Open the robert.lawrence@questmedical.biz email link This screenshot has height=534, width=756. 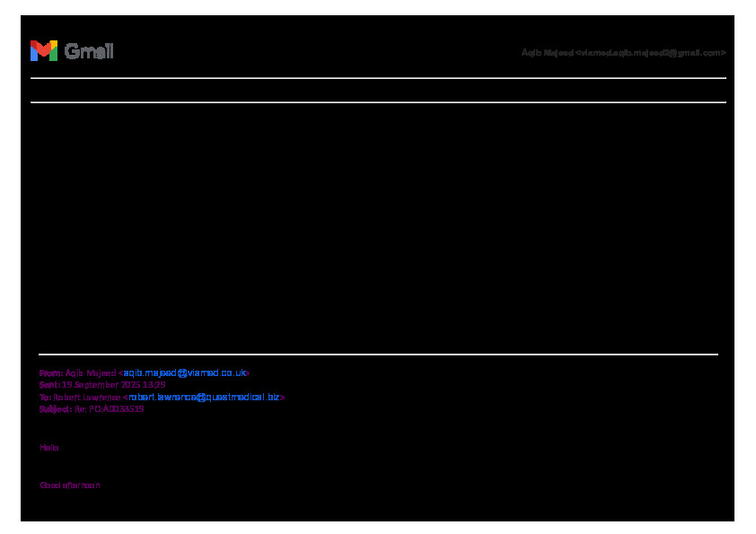(x=205, y=397)
